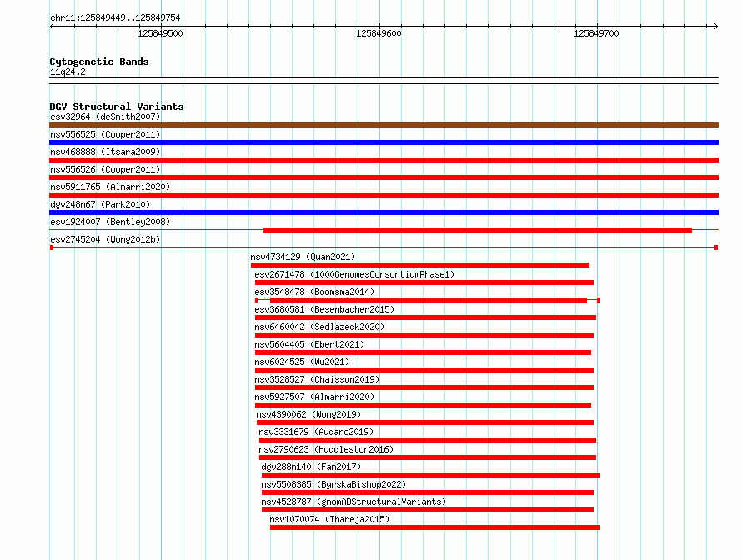This screenshot has width=742, height=560.
Task: Click dgv248n67 (Park2010) label
Action: [x=100, y=204]
